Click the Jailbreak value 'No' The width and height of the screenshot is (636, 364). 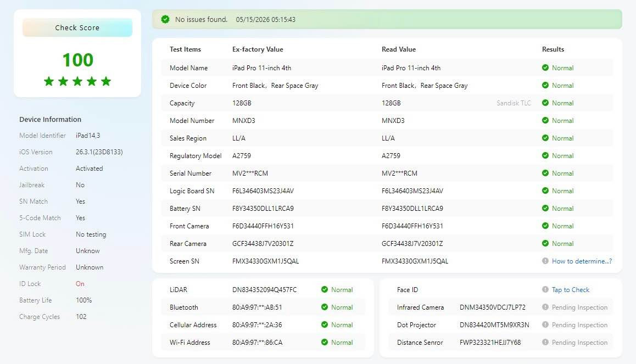(80, 185)
